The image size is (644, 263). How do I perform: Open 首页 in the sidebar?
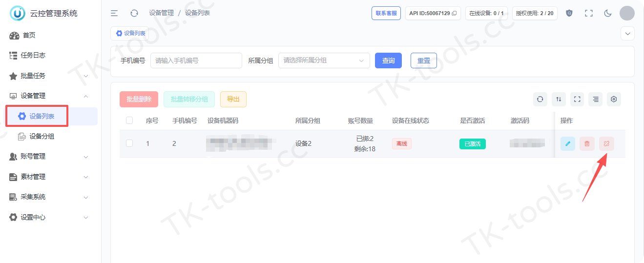click(29, 35)
